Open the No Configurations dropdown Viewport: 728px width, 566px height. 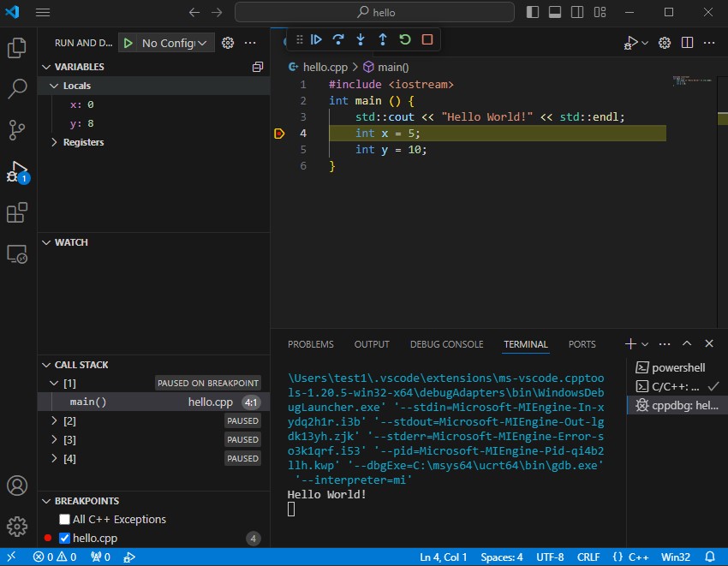point(176,43)
